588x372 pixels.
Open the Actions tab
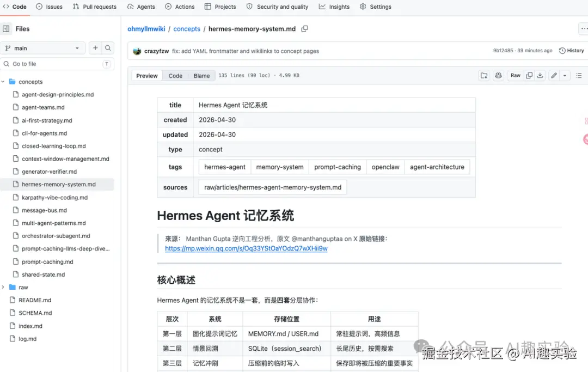(x=180, y=7)
